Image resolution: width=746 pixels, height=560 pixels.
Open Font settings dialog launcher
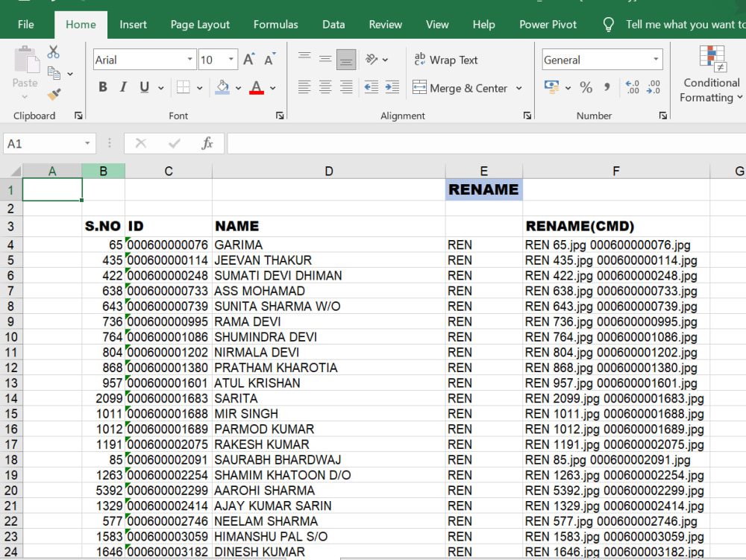[x=280, y=116]
